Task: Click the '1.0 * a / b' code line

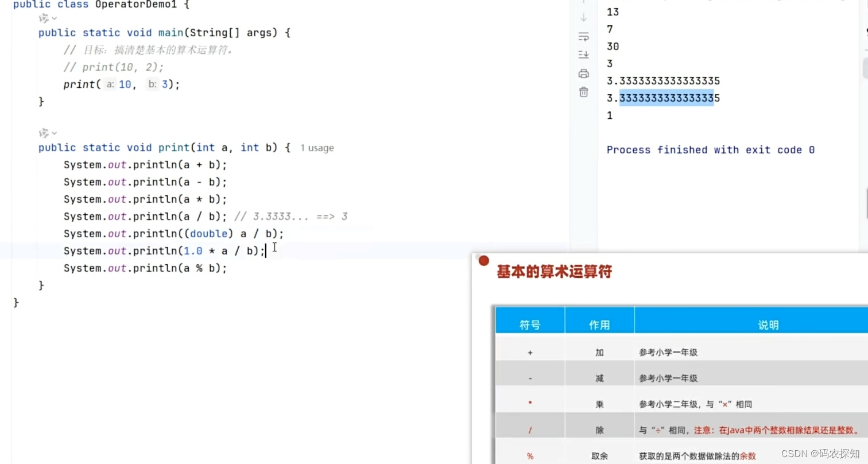Action: tap(164, 251)
